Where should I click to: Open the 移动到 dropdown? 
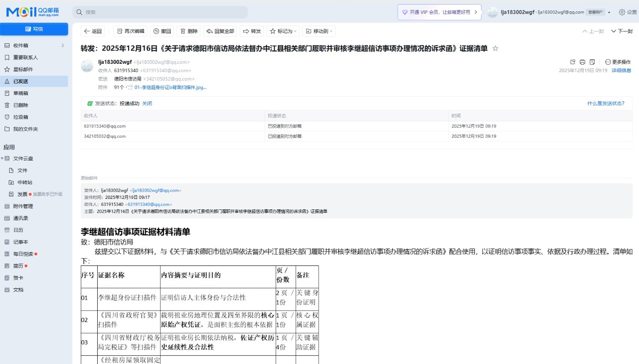(319, 31)
